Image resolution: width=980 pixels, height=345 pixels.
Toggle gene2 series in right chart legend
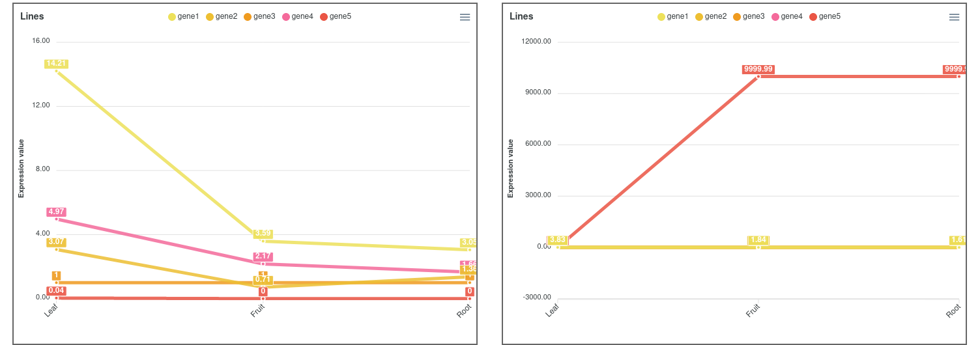[x=711, y=16]
